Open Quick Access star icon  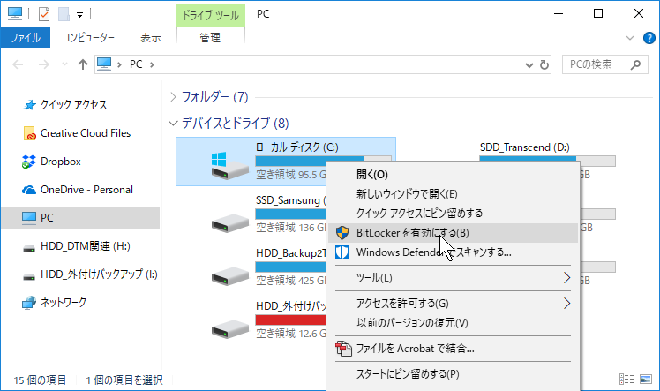[29, 105]
